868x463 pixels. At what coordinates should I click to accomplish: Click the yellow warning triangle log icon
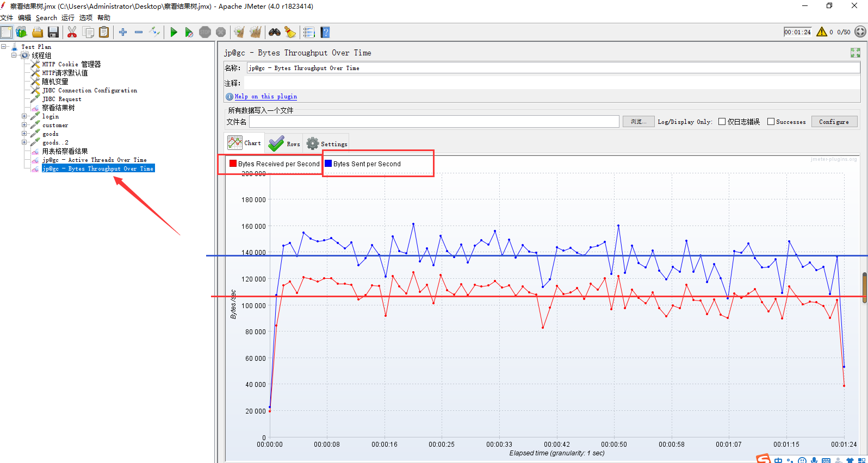pos(822,32)
